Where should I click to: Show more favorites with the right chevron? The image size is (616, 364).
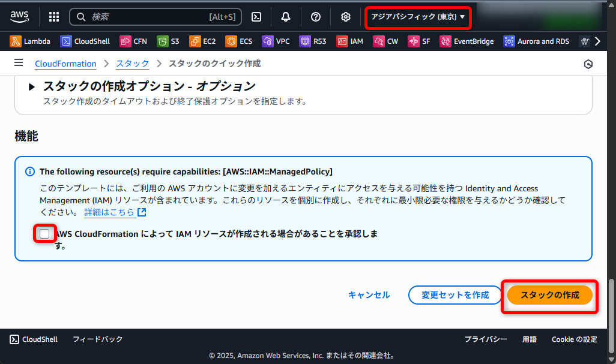tap(597, 41)
